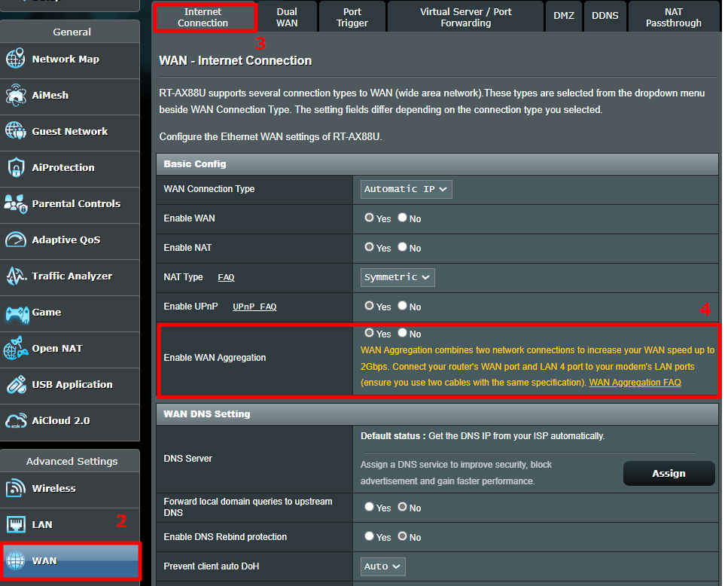Select the WAN globe icon
This screenshot has width=728, height=586.
click(15, 560)
